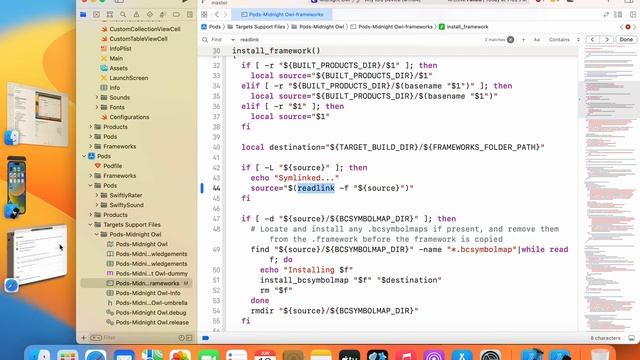Open the Find mode dropdown arrow
This screenshot has width=640, height=360.
tap(233, 40)
